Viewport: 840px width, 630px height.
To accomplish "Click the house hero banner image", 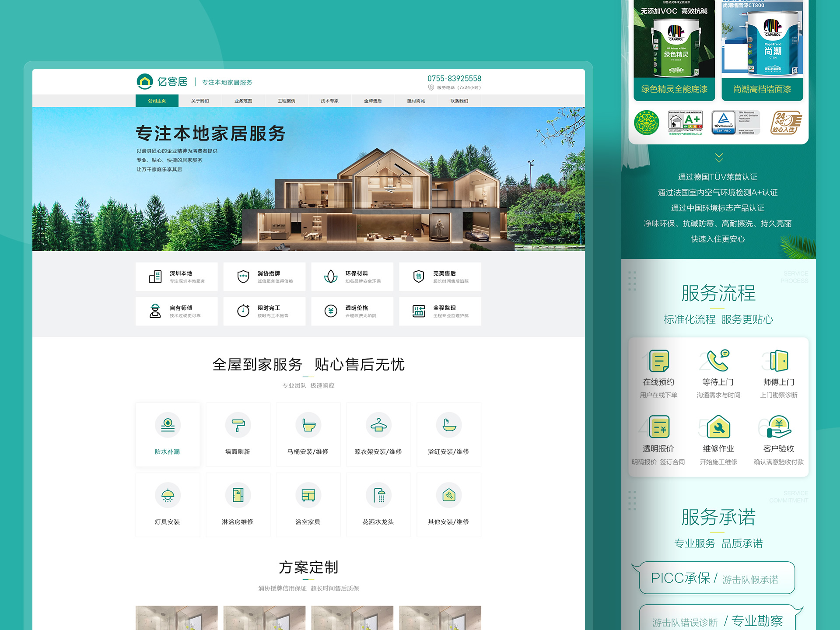I will pos(308,179).
